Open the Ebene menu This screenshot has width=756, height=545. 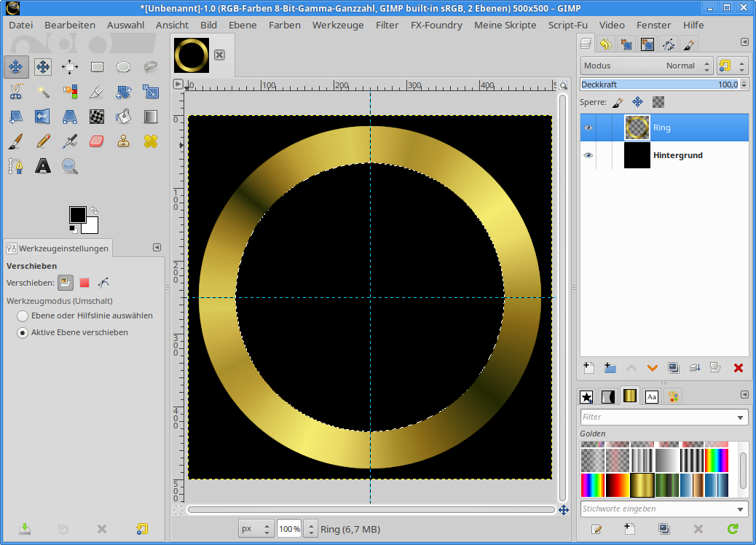pyautogui.click(x=243, y=25)
